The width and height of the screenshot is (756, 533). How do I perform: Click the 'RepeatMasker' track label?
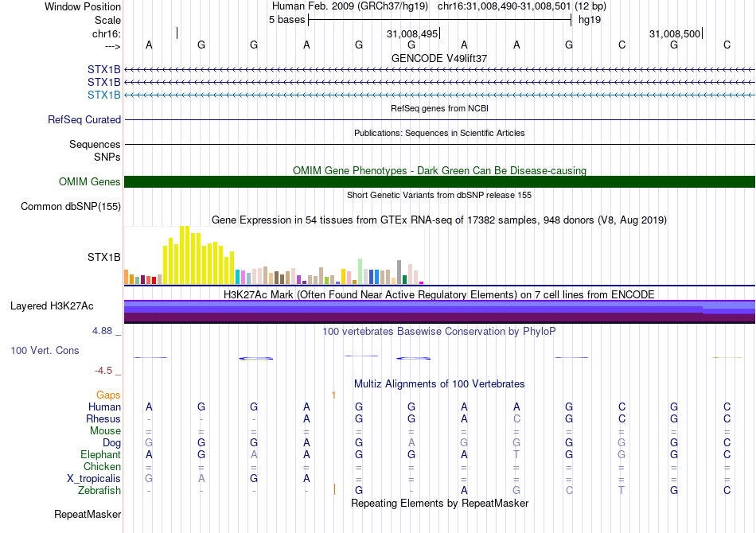(x=88, y=514)
